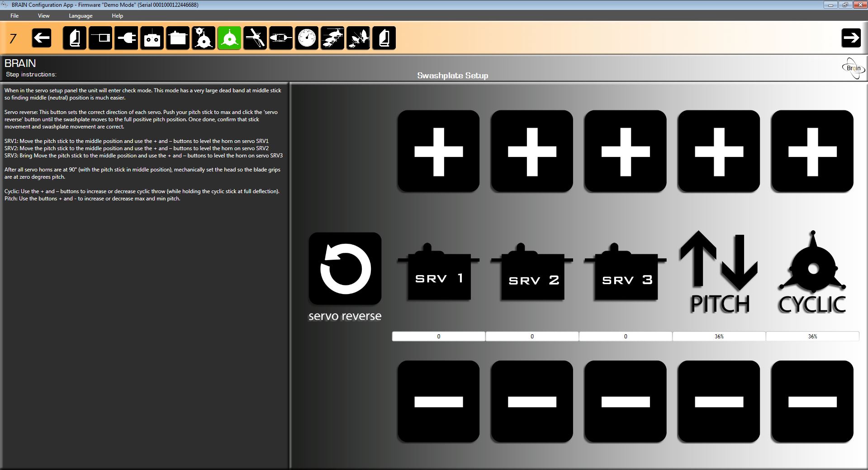The width and height of the screenshot is (868, 470).
Task: Click the SRV 1 value field
Action: click(438, 337)
